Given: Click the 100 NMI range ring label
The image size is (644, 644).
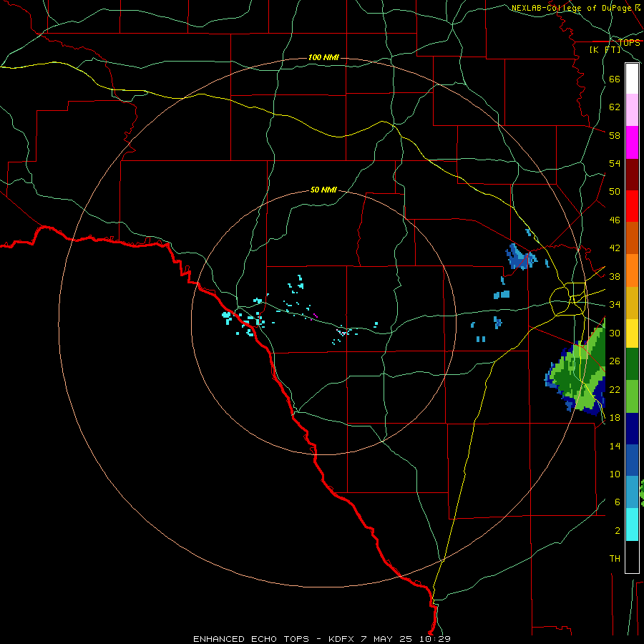Looking at the screenshot, I should 323,57.
